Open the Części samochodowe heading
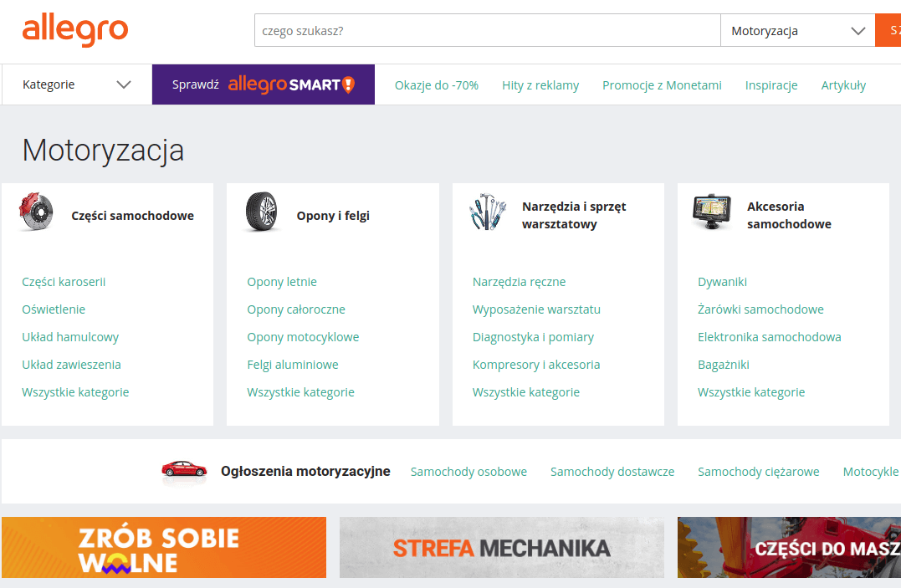The image size is (901, 588). click(x=133, y=216)
